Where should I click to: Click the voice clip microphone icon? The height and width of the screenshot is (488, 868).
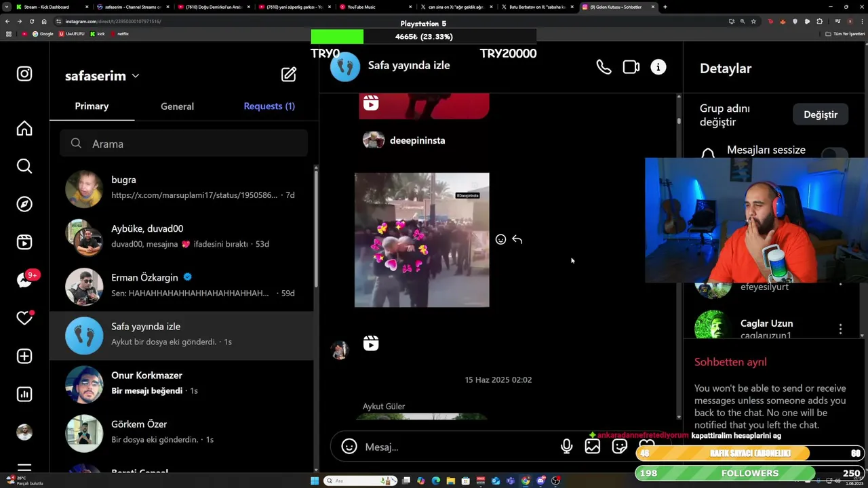coord(566,447)
